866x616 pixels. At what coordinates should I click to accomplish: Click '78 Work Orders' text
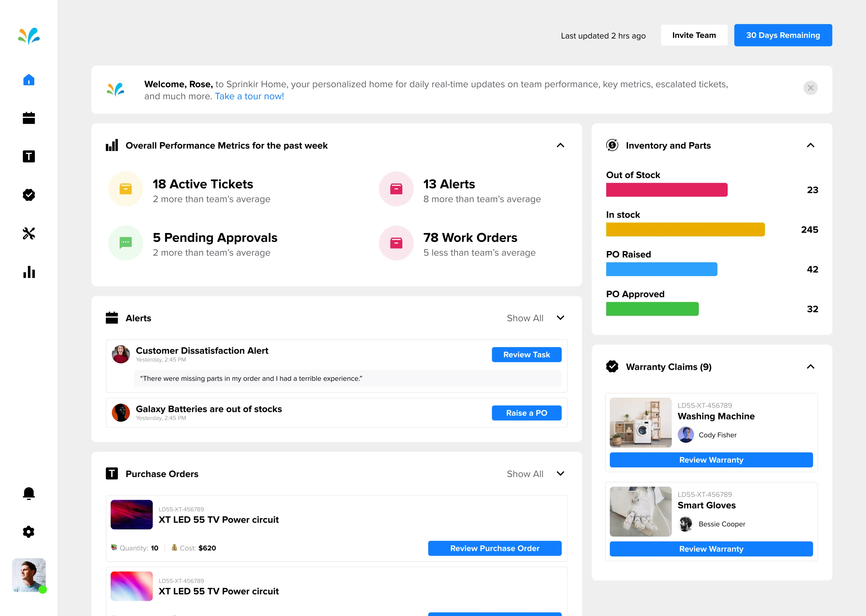[x=470, y=238]
